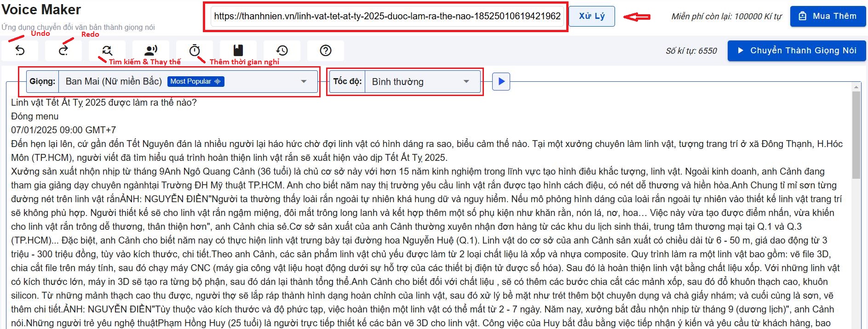Click the Xử Lý button

click(592, 16)
